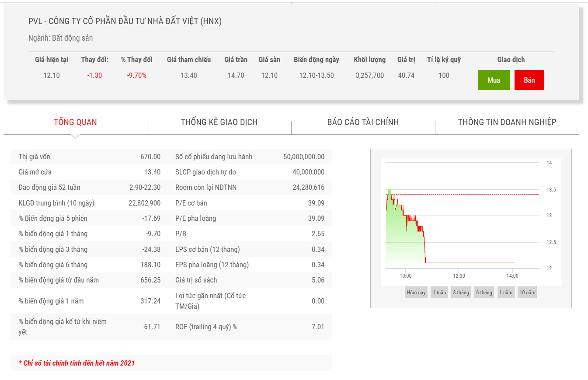Display the 10 năm chart range

(x=527, y=293)
